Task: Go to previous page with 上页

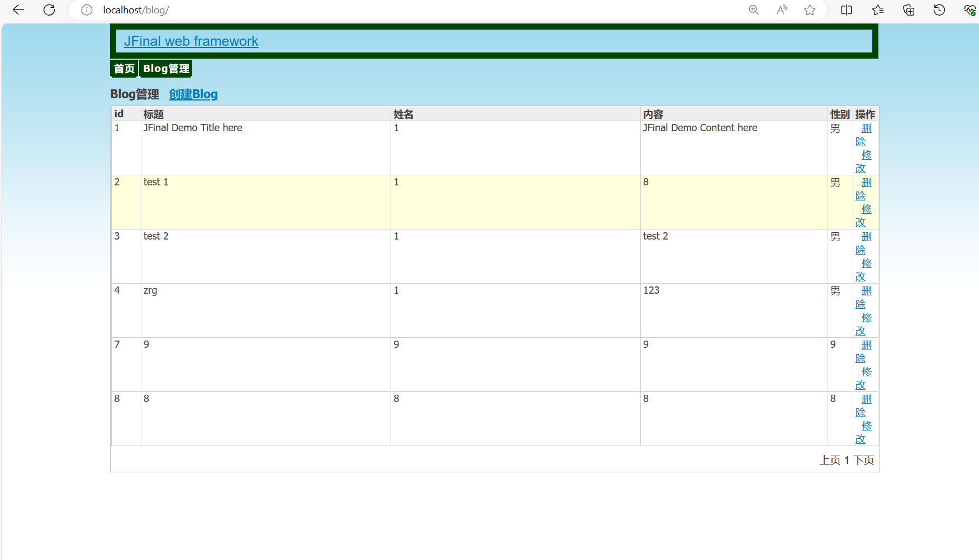Action: click(830, 460)
